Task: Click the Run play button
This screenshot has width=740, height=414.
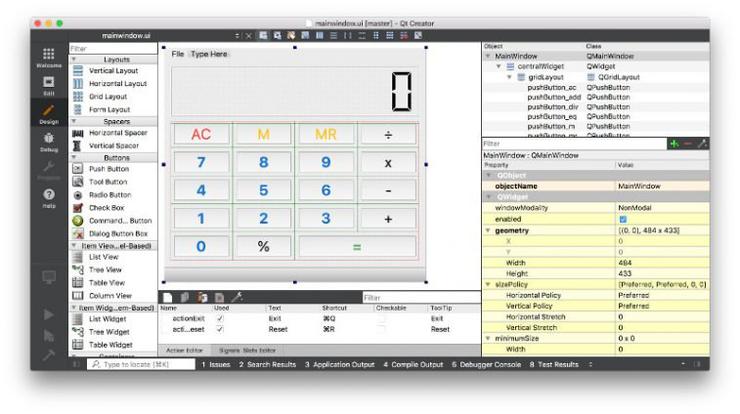Action: point(48,314)
